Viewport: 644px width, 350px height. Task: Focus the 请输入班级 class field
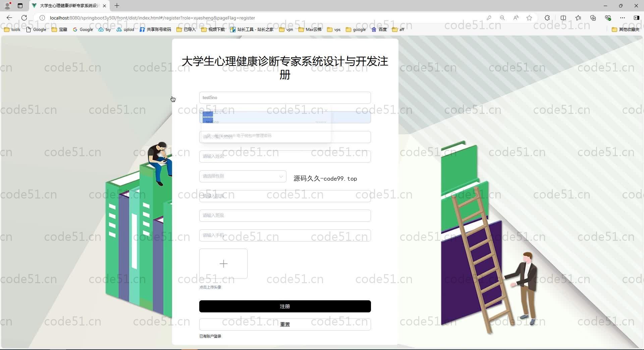[x=285, y=216]
